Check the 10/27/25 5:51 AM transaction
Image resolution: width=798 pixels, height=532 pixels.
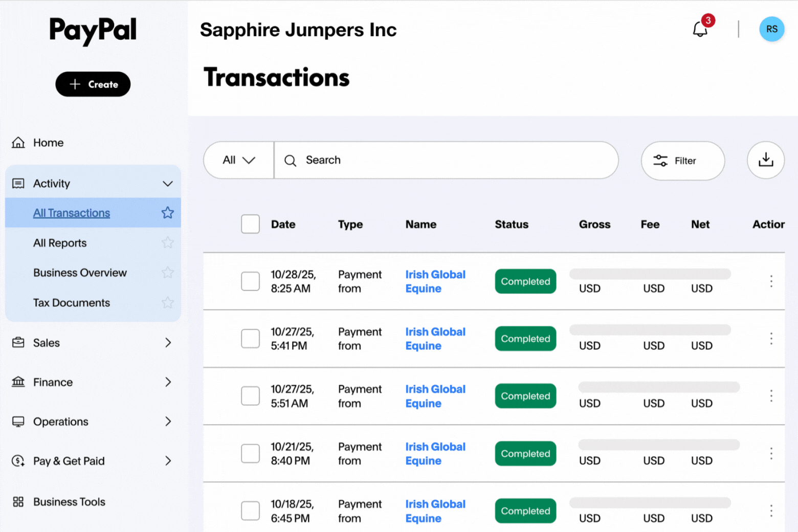click(x=250, y=396)
